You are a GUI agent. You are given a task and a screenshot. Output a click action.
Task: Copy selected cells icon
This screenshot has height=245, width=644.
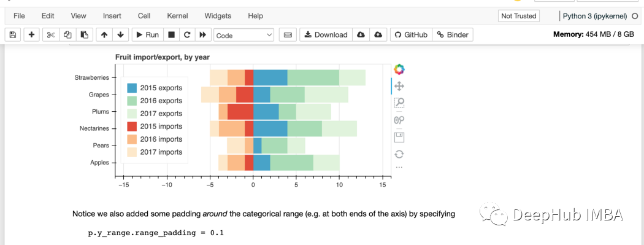click(67, 35)
